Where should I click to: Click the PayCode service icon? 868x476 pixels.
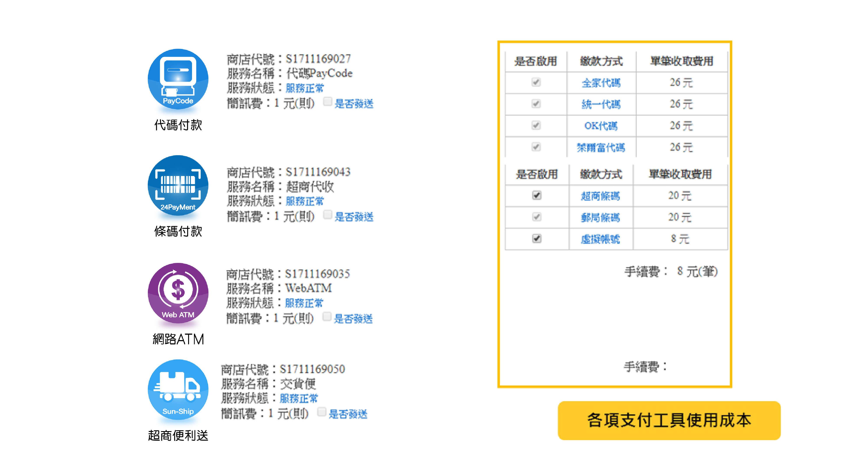(x=178, y=80)
